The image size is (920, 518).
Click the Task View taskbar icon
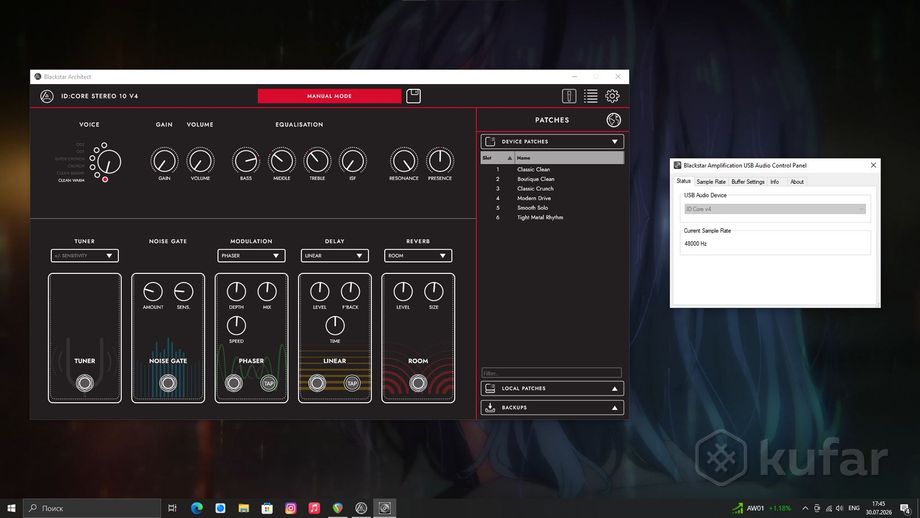tap(172, 508)
